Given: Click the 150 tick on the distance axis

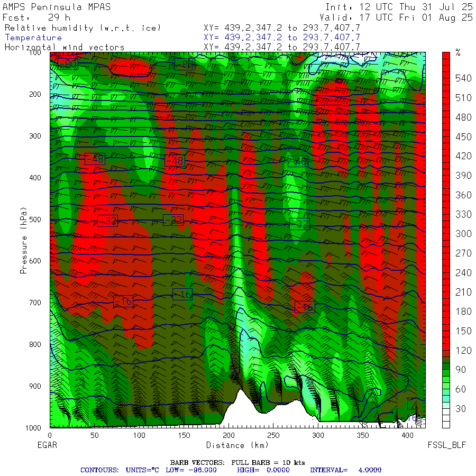Looking at the screenshot, I should click(184, 435).
